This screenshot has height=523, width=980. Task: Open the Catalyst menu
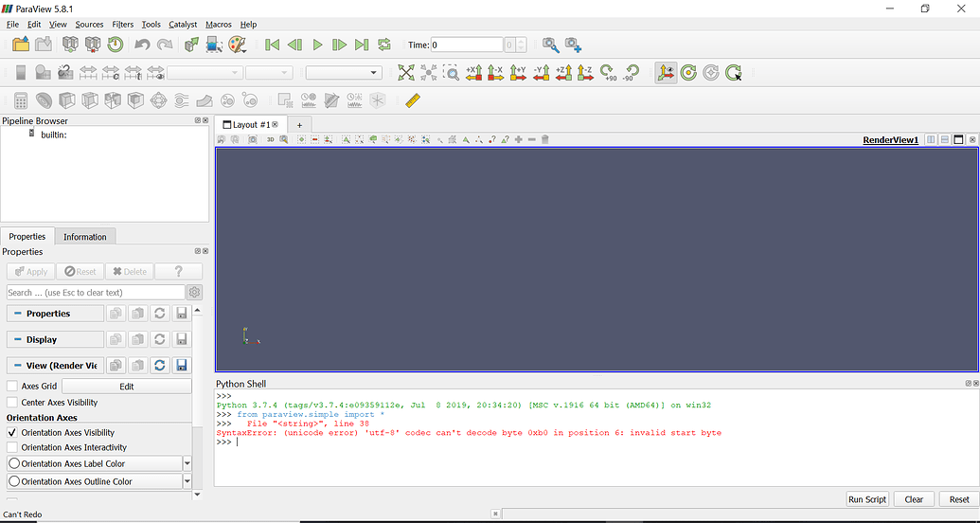(x=183, y=25)
